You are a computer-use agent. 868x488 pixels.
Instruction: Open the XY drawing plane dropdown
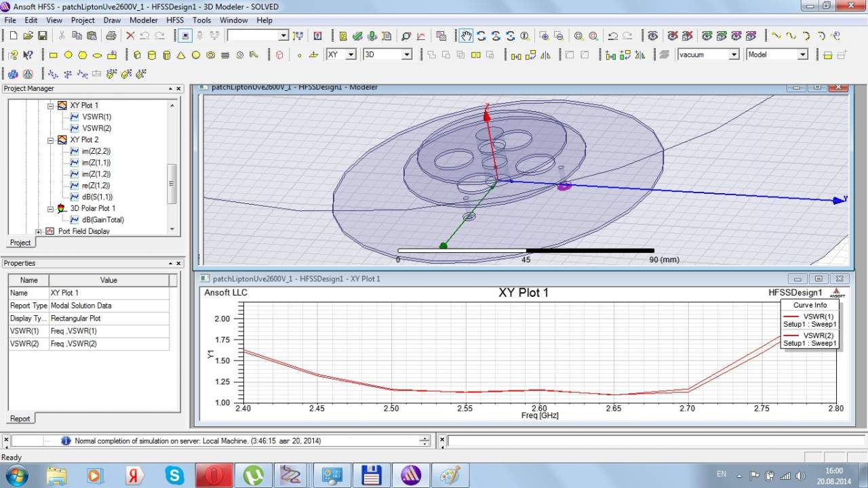point(351,55)
